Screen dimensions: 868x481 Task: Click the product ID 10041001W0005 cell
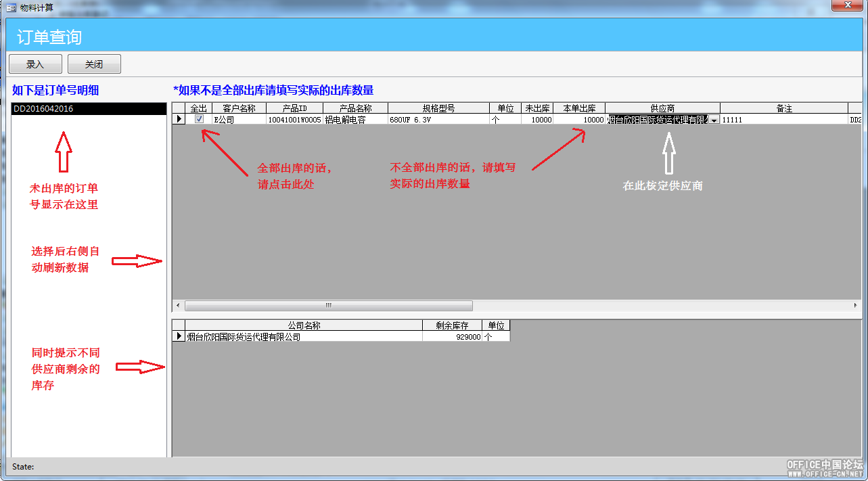294,120
